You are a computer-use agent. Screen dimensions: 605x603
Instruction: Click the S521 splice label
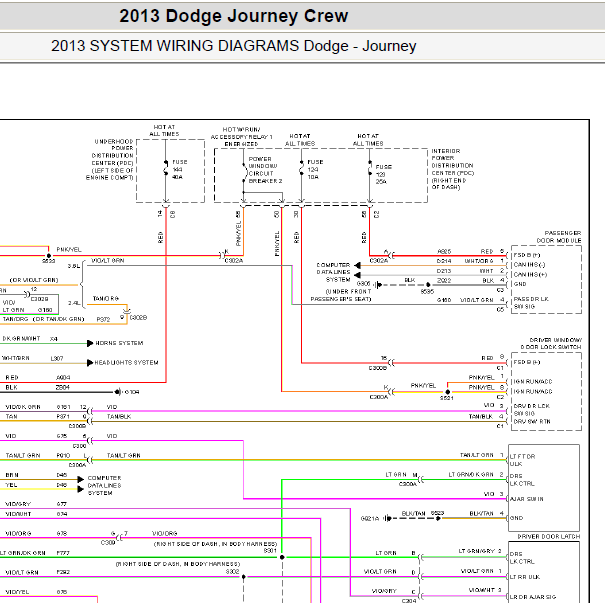446,398
